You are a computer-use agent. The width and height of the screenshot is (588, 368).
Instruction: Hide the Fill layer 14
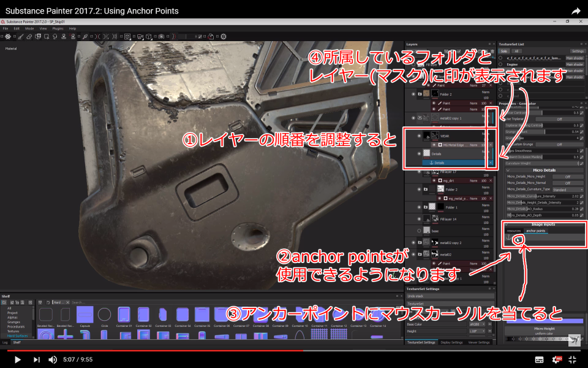(x=419, y=219)
